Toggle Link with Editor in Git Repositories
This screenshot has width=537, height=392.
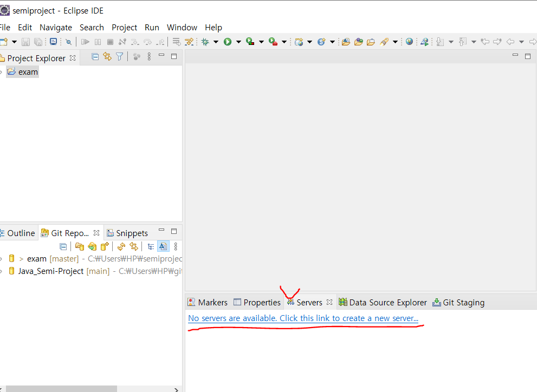click(133, 246)
